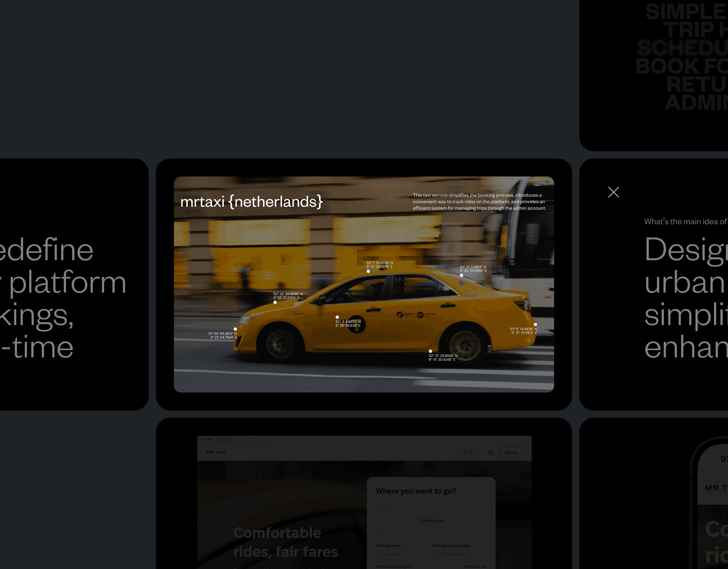Toggle dark mode moon icon in mockup
The image size is (728, 569).
coord(491,452)
